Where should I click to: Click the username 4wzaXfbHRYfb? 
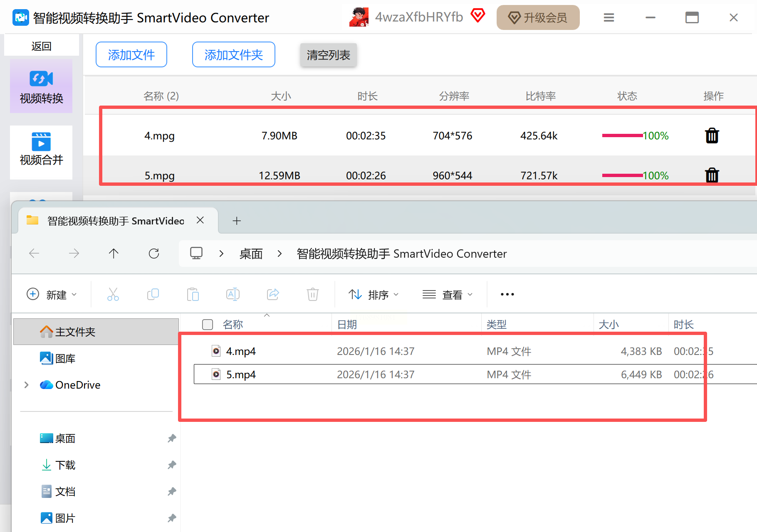[419, 17]
